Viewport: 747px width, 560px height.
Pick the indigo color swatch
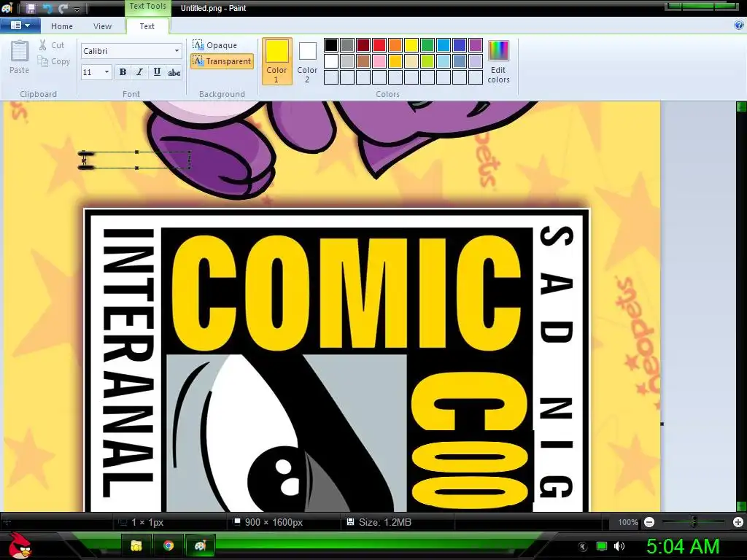point(460,45)
